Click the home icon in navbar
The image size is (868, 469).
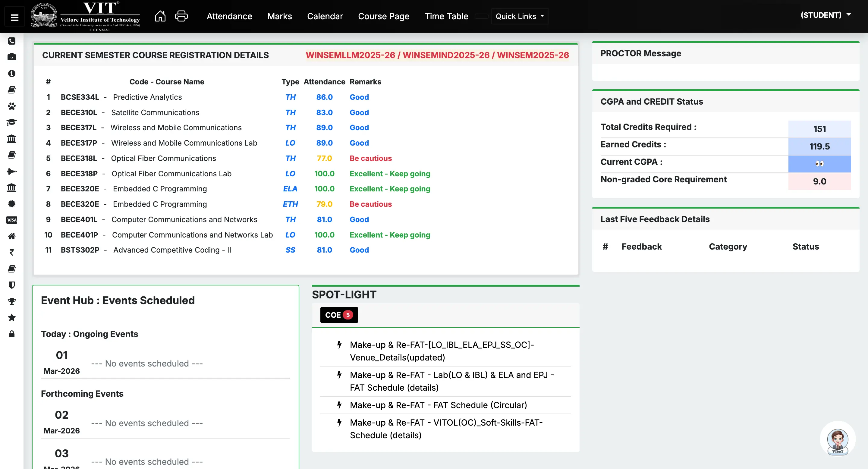click(160, 16)
